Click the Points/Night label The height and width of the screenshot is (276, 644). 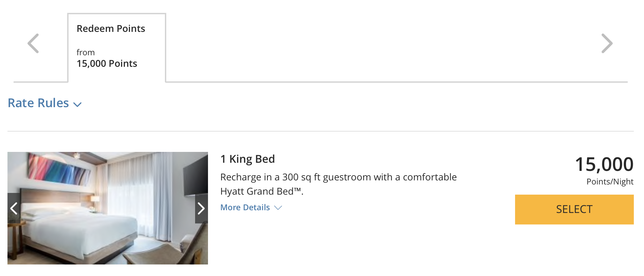(x=610, y=182)
